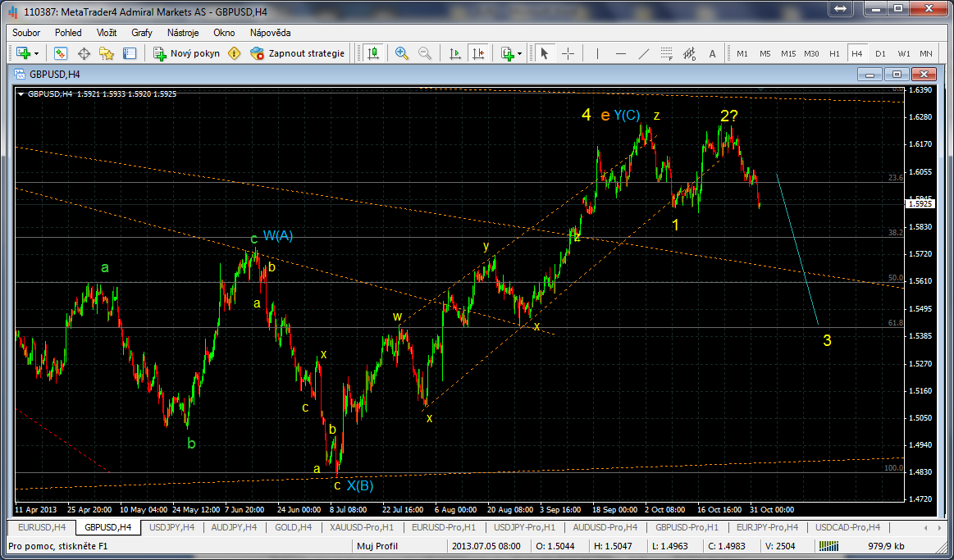Switch to the AUDUSD-Pro,H4 chart tab
Screen dimensions: 954x560
tap(605, 527)
